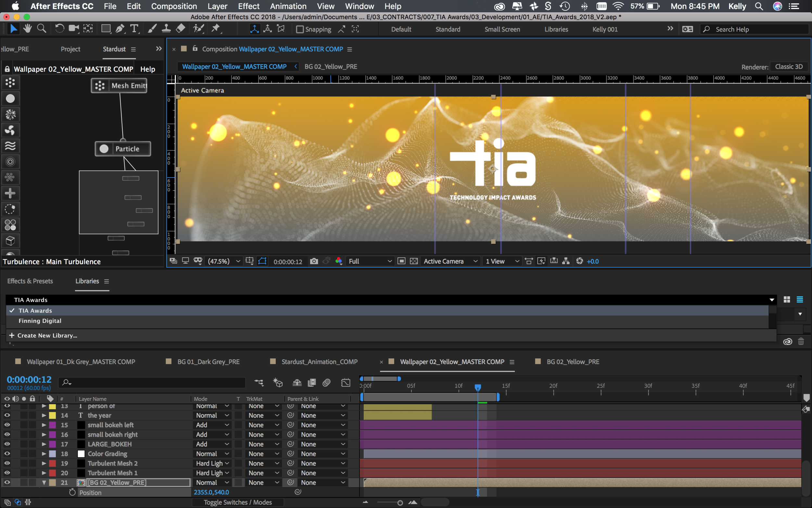812x508 pixels.
Task: Switch to the Project panel tab
Action: [70, 49]
